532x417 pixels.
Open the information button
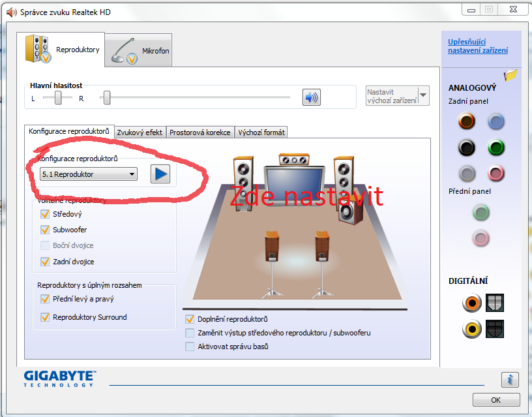(x=510, y=380)
